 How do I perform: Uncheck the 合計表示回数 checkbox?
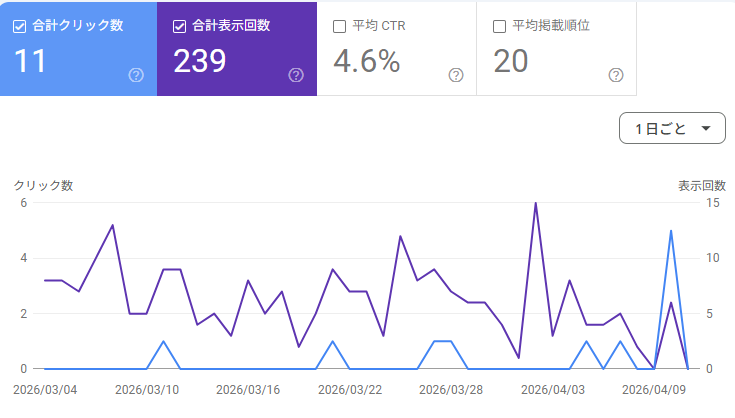pos(179,27)
